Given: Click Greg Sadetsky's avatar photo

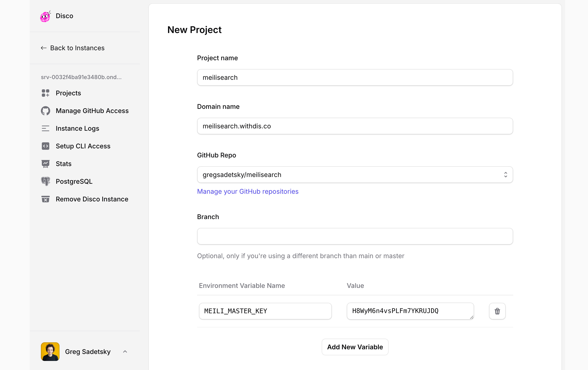Looking at the screenshot, I should pos(50,351).
